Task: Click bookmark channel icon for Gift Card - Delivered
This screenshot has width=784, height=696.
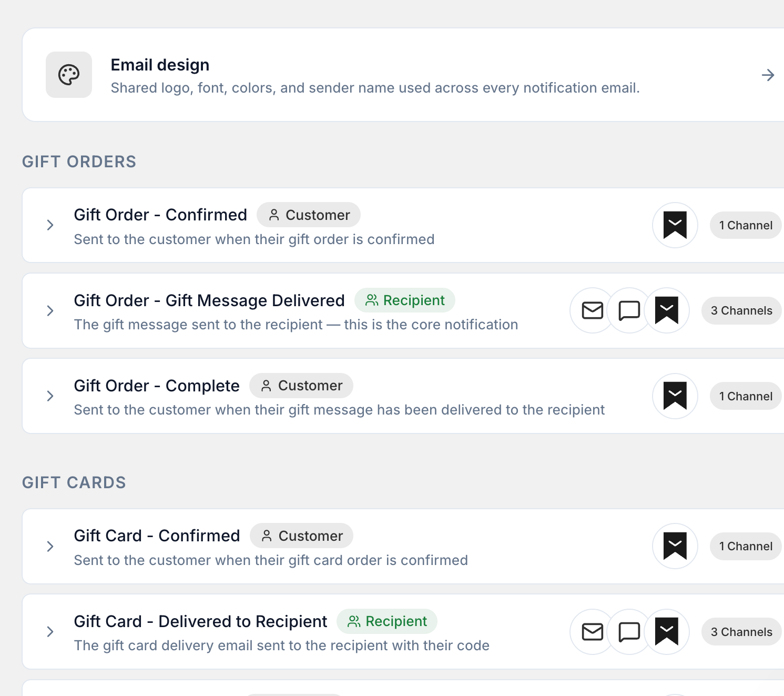Action: 667,632
